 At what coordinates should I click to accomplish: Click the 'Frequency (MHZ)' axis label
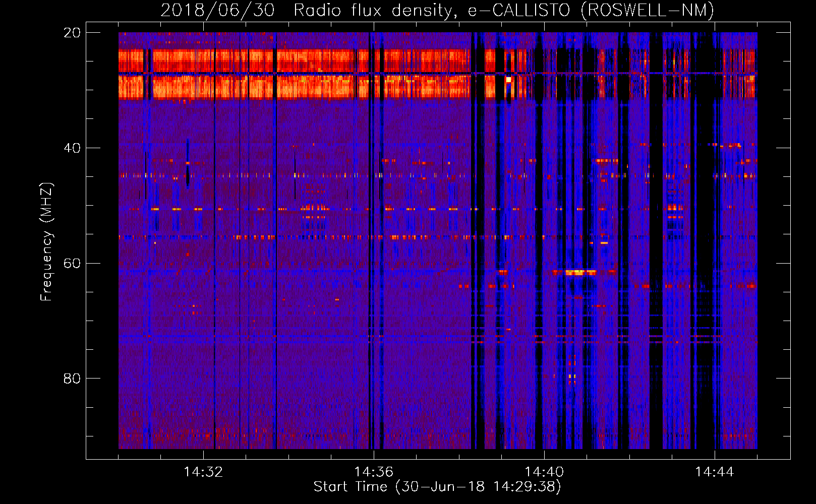[x=46, y=242]
